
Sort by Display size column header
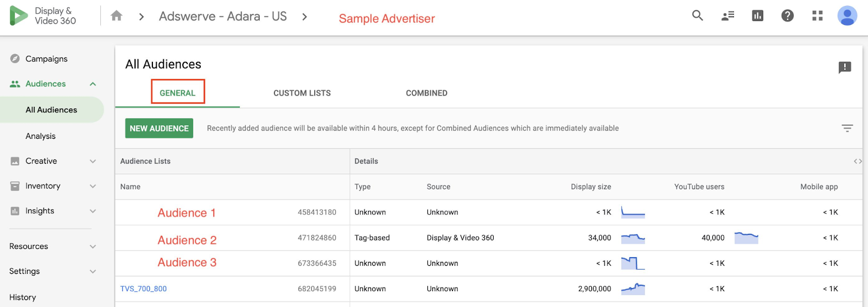click(x=591, y=187)
